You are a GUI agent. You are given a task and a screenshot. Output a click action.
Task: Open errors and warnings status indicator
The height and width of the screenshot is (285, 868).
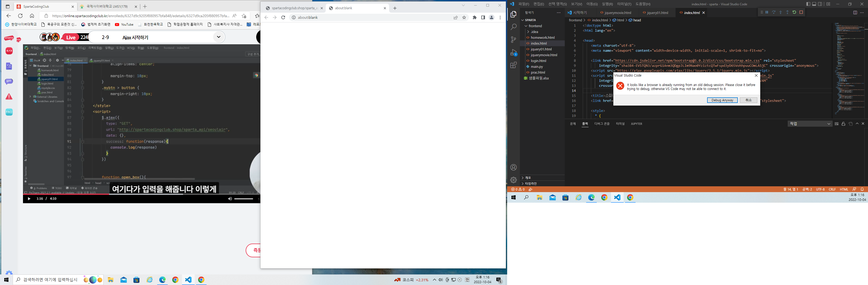point(518,189)
